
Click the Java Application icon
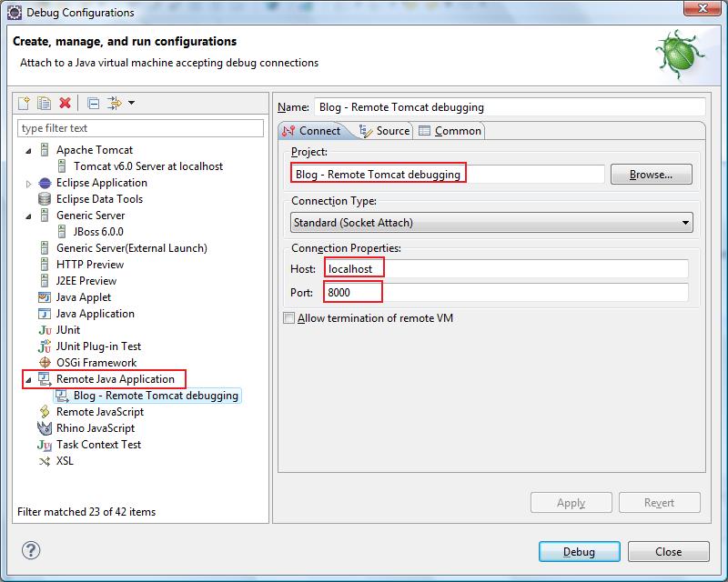pos(45,314)
